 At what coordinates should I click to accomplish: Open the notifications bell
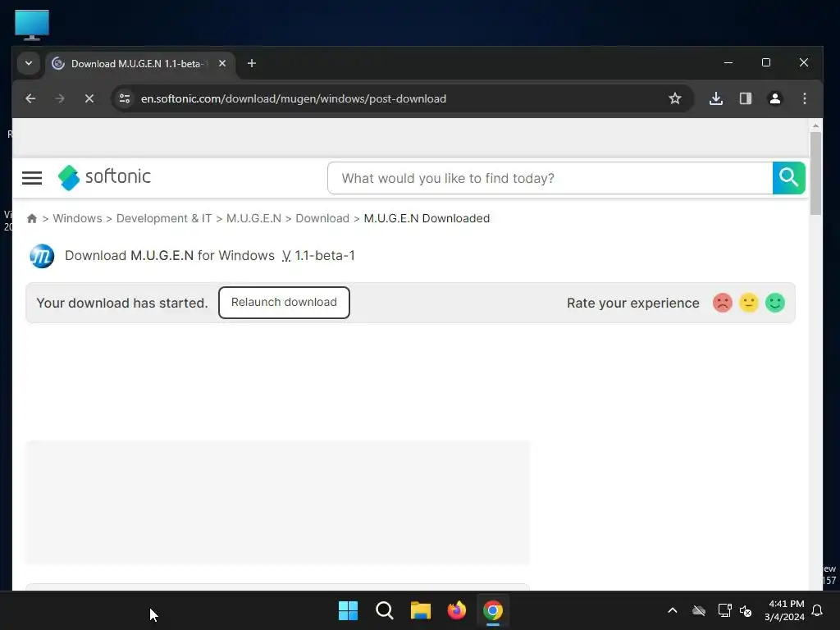(x=818, y=610)
